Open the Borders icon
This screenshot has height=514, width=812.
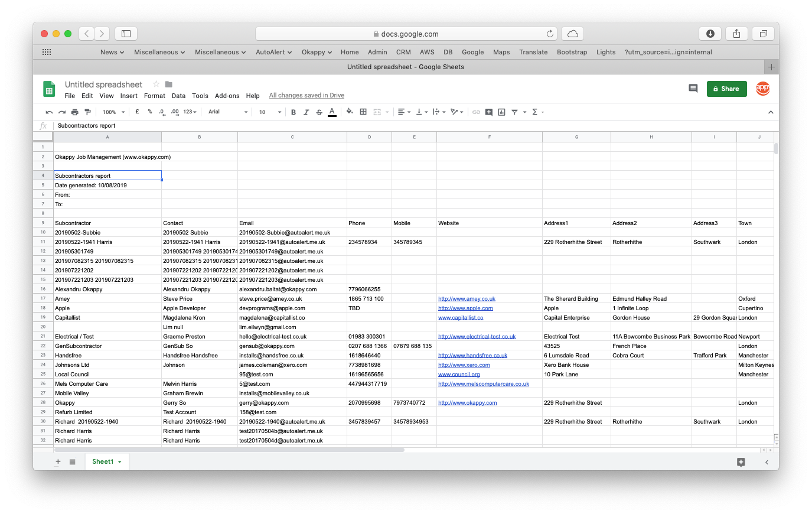point(363,112)
